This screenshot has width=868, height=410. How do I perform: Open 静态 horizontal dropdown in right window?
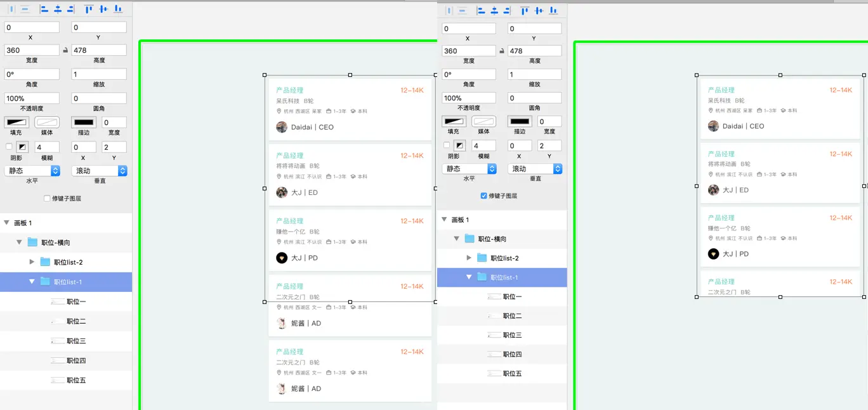click(470, 169)
